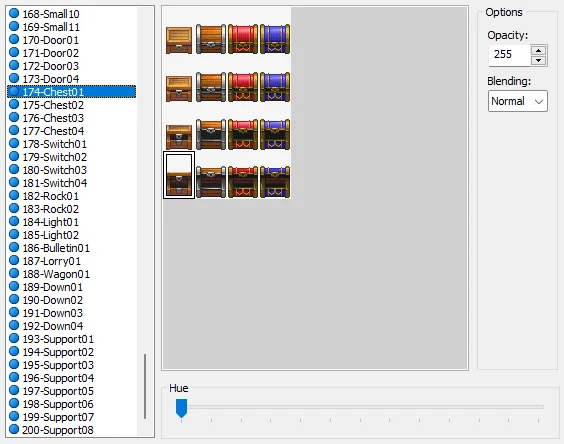Decrease opacity with the down arrow
The image size is (564, 444).
pos(538,60)
